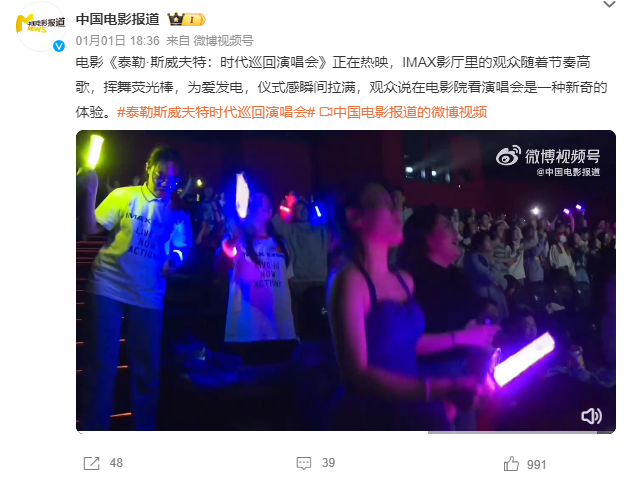Open 中国电影报道的微博视频 video link

point(410,112)
